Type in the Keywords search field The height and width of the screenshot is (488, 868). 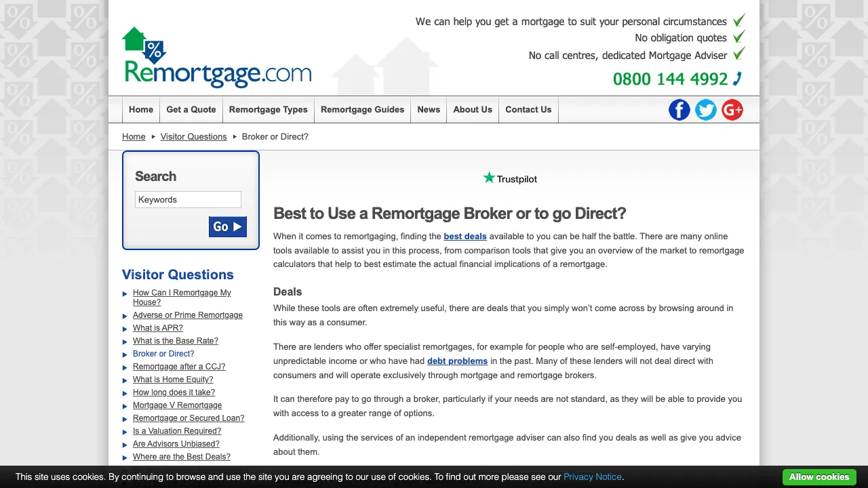point(188,199)
